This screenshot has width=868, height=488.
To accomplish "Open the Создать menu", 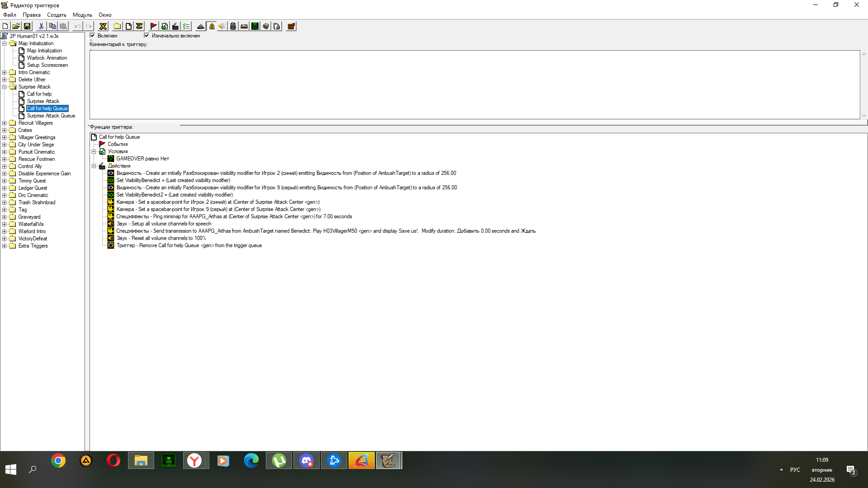I will coord(57,15).
